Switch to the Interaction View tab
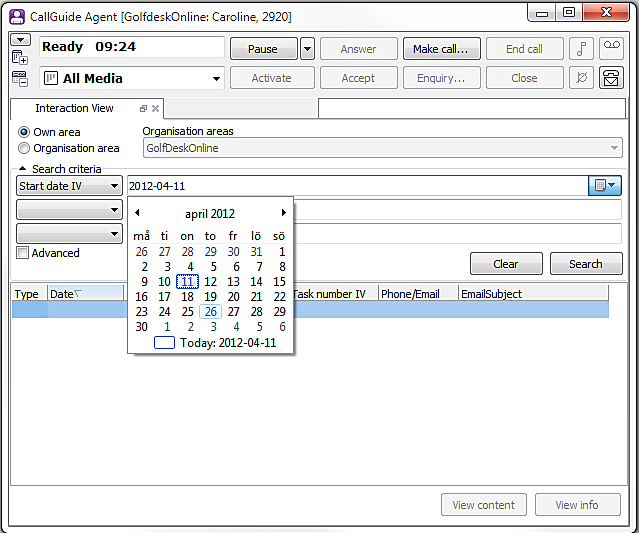639x533 pixels. 74,108
